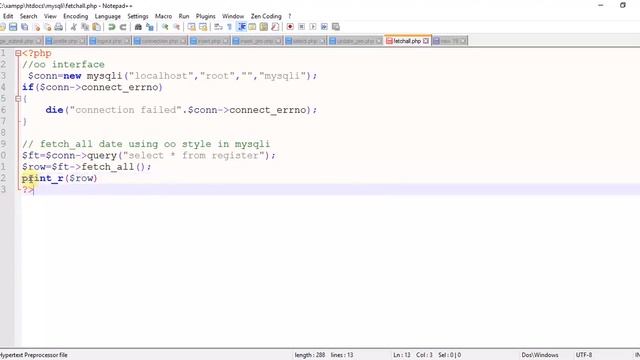The image size is (640, 360).
Task: Click Run Macro Multiple Times icon
Action: point(324,27)
